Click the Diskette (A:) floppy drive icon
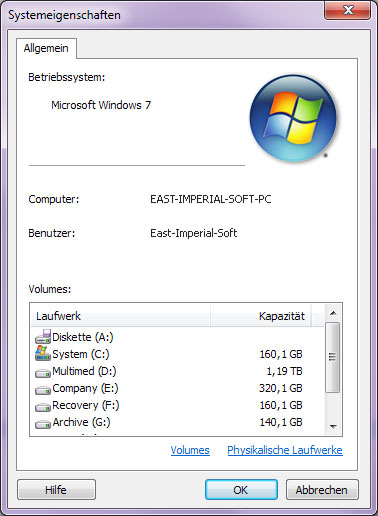The image size is (378, 516). [x=43, y=337]
